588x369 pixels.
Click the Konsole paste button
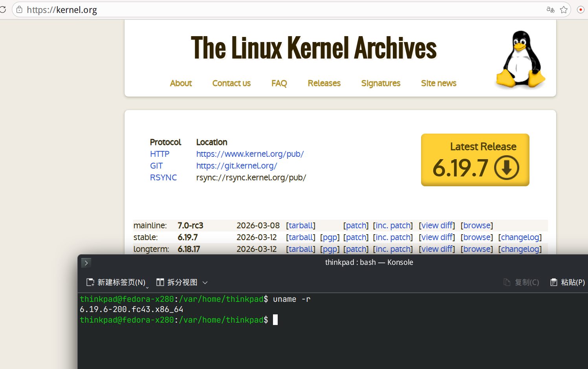point(568,282)
